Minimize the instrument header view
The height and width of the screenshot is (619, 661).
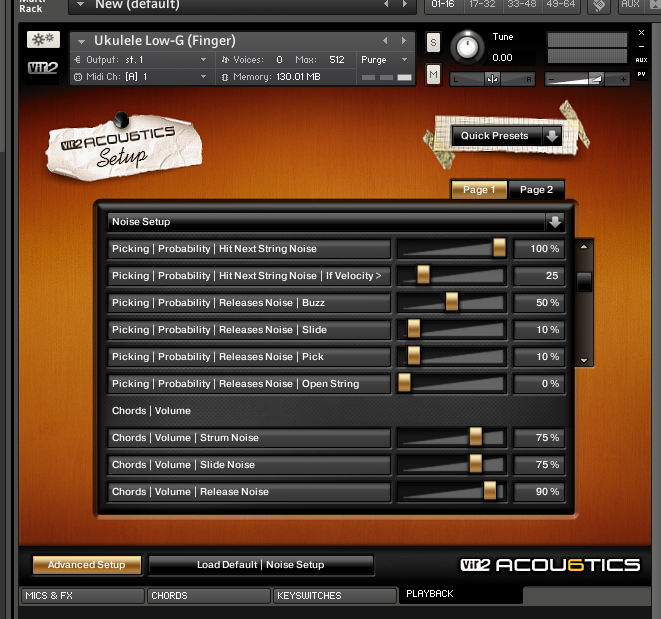pos(641,46)
